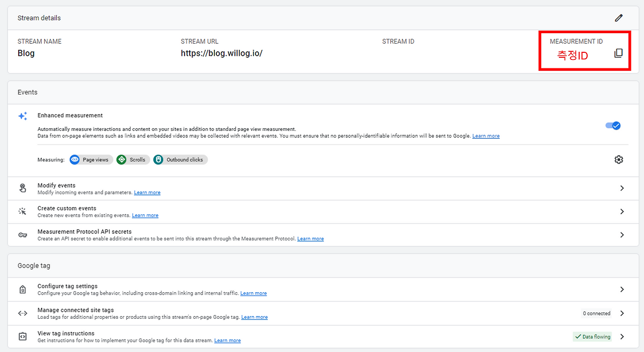Click the Enhanced measurement sparkle icon
The width and height of the screenshot is (644, 352).
pos(23,116)
